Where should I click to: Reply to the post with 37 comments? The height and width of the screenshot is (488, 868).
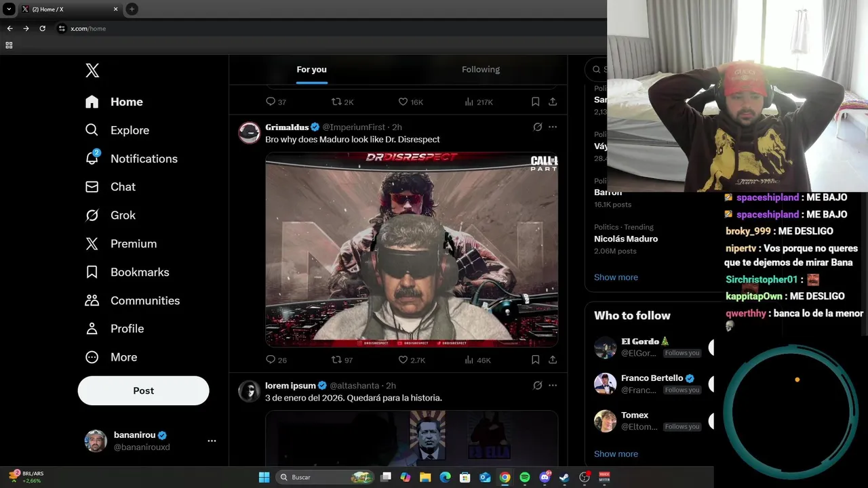pos(276,102)
